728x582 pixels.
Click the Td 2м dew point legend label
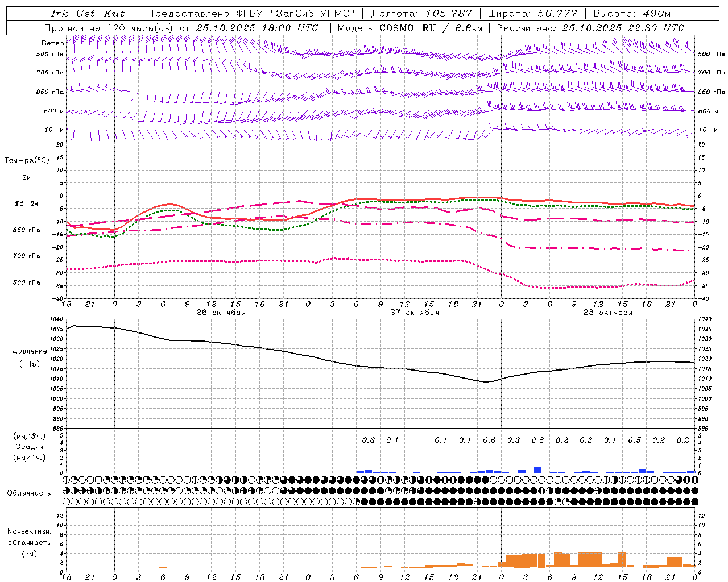(x=27, y=203)
